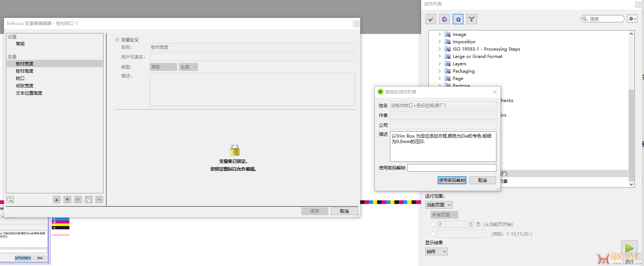Expand the Image tree node

(x=439, y=34)
